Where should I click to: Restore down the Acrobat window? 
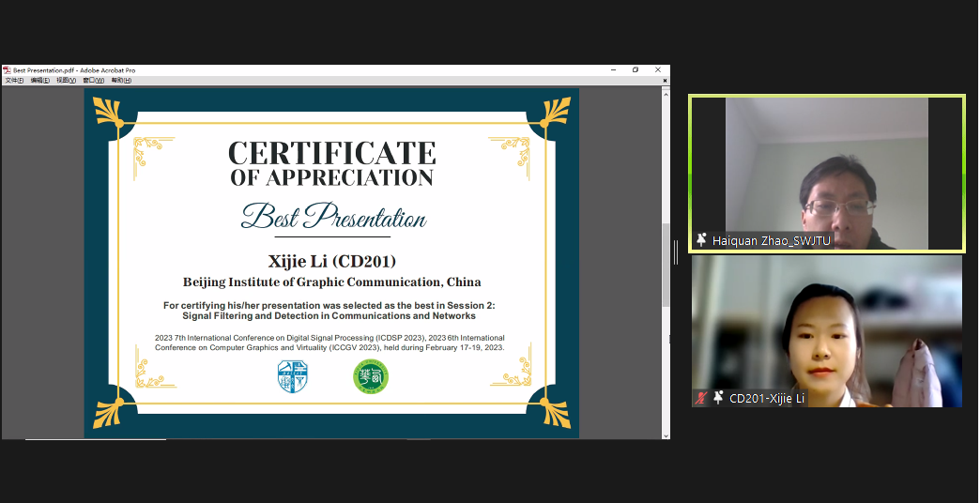pos(635,70)
